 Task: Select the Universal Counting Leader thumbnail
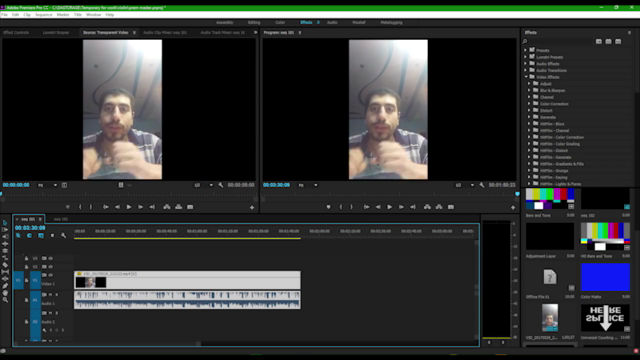click(605, 318)
